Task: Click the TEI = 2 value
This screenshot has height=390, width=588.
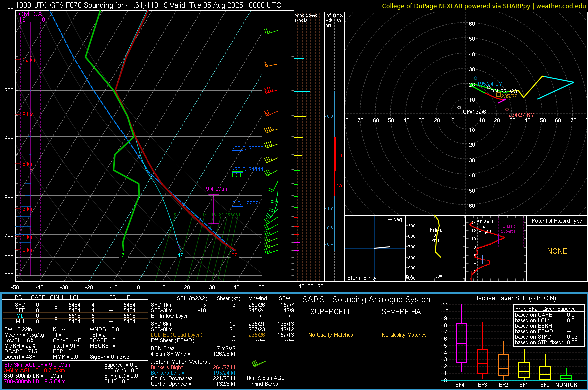Action: tap(98, 335)
